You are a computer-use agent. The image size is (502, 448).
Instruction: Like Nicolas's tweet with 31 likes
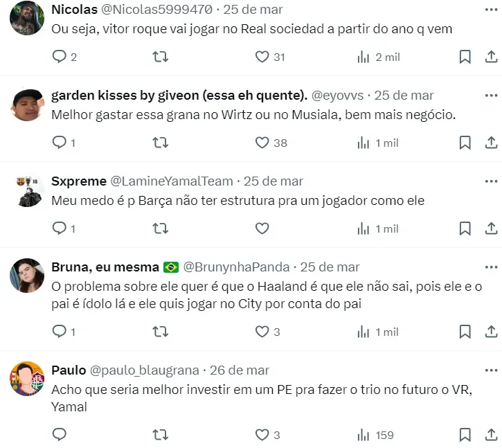click(262, 57)
